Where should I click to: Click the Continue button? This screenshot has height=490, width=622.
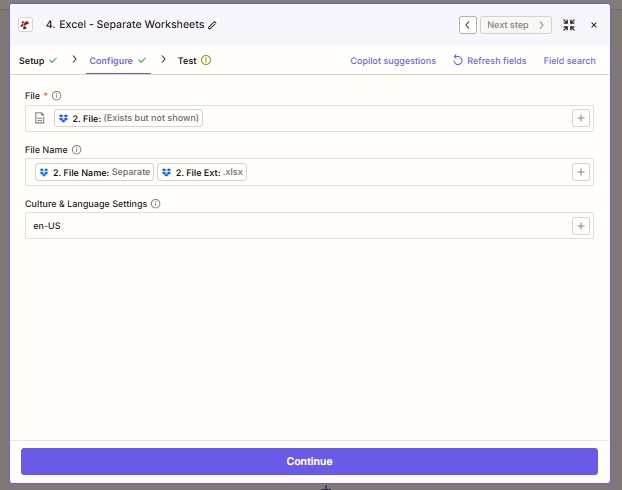click(x=309, y=461)
